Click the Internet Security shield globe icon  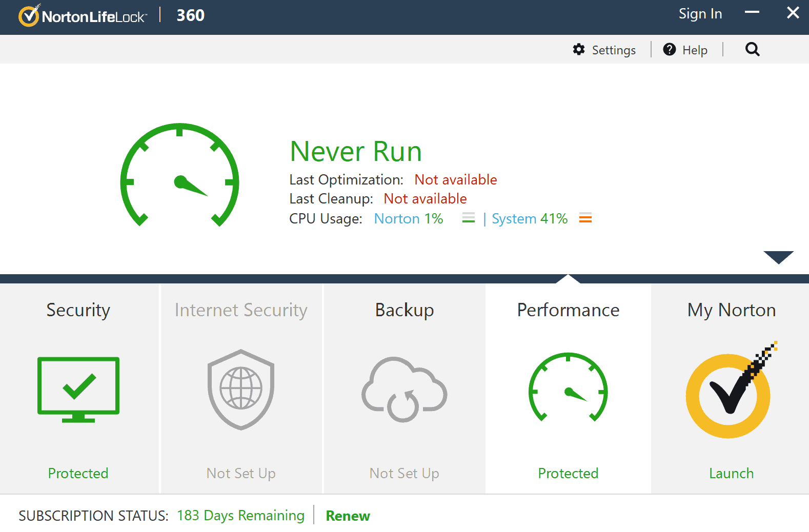coord(241,390)
